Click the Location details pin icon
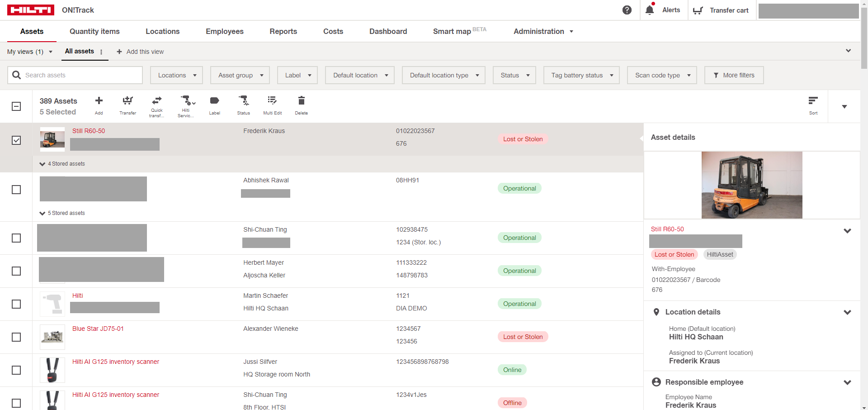Screen dimensions: 868x410 coord(656,312)
